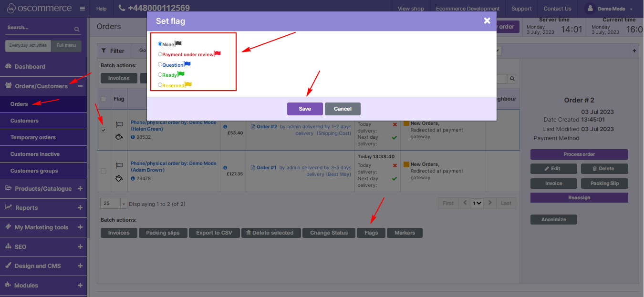Image resolution: width=644 pixels, height=297 pixels.
Task: Click the search magnifier in the sidebar
Action: pyautogui.click(x=76, y=29)
